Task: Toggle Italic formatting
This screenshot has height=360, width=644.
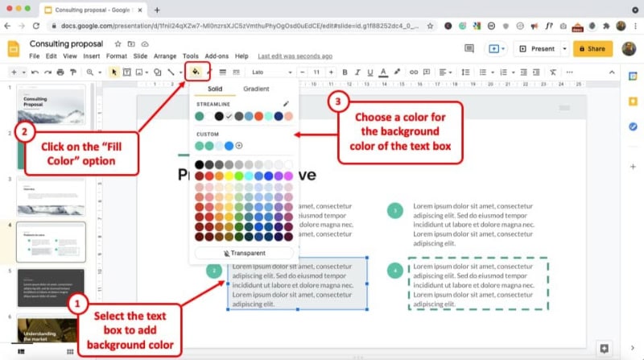Action: (357, 72)
